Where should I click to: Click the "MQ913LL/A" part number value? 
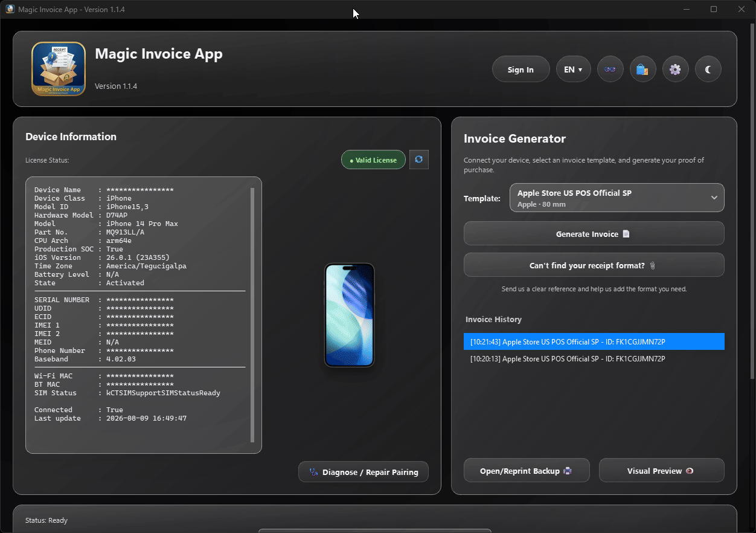125,232
